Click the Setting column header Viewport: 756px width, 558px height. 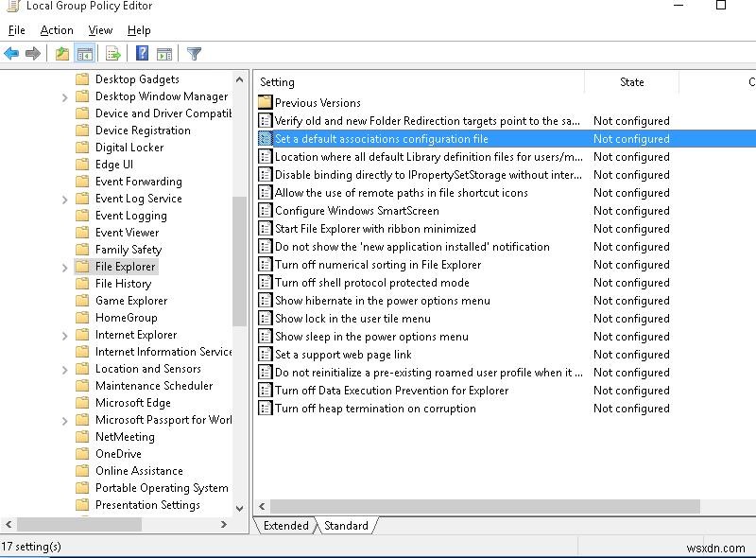click(278, 82)
